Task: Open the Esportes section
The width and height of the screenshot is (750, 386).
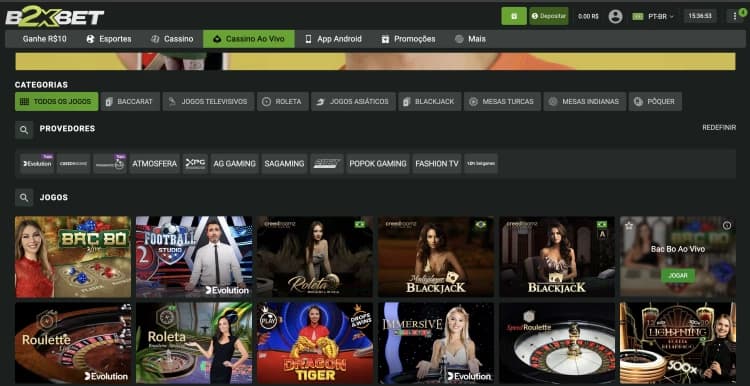Action: pyautogui.click(x=109, y=39)
